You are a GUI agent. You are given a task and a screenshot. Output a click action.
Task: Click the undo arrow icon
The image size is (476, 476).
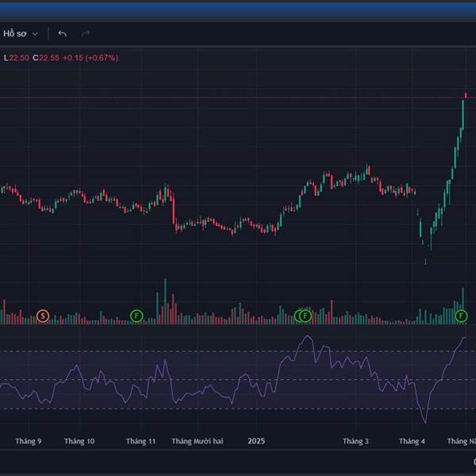(62, 33)
